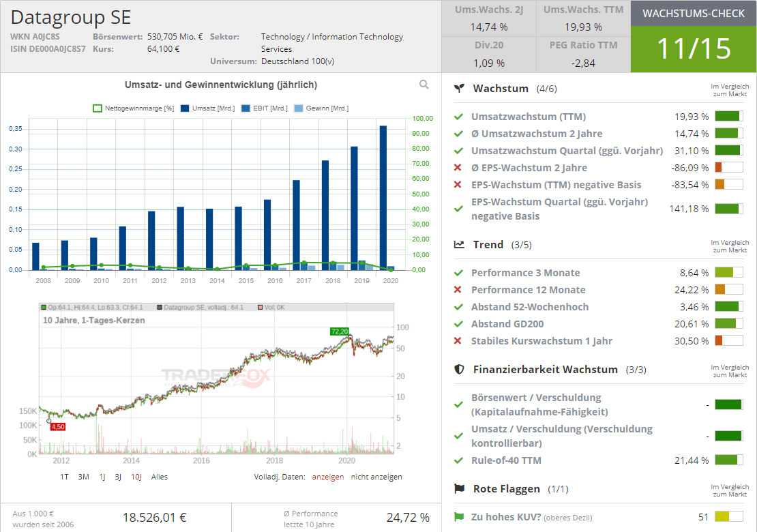Click the 18.526,01 € investment result value
Viewport: 757px width, 532px height.
[155, 518]
